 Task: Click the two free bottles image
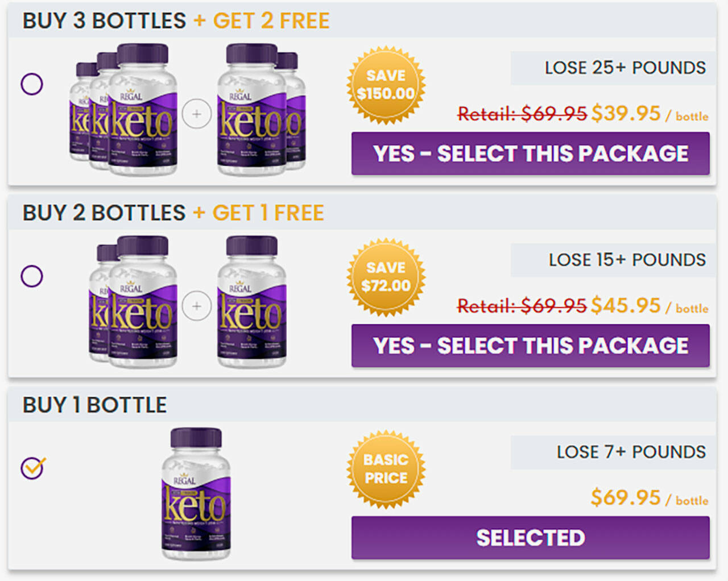coord(260,110)
